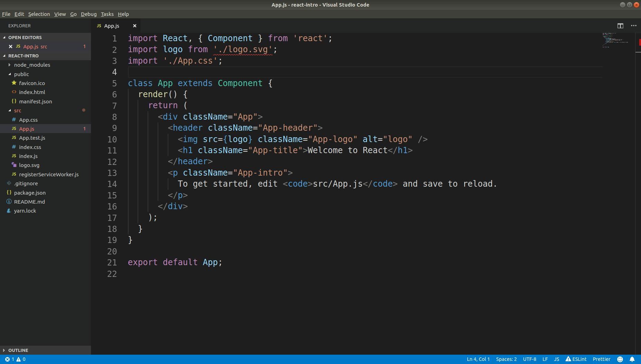Click Ln 4, Col 1 to go to line
Screen dimensions: 641x364
click(478, 359)
